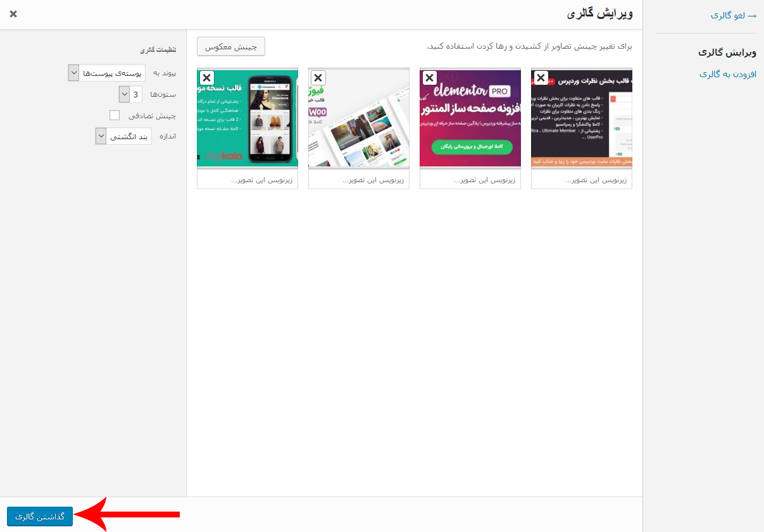Open the columns count dropdown
Viewport: 764px width, 532px height.
[130, 94]
